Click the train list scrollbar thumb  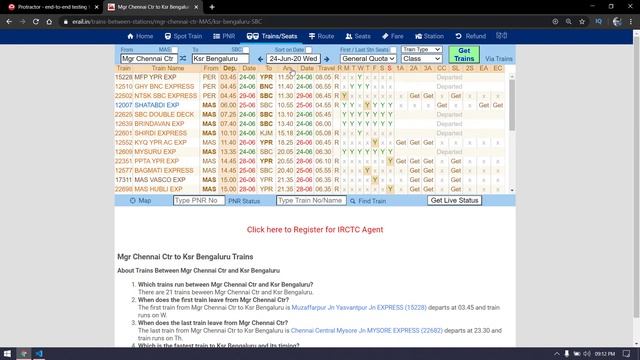(511, 105)
